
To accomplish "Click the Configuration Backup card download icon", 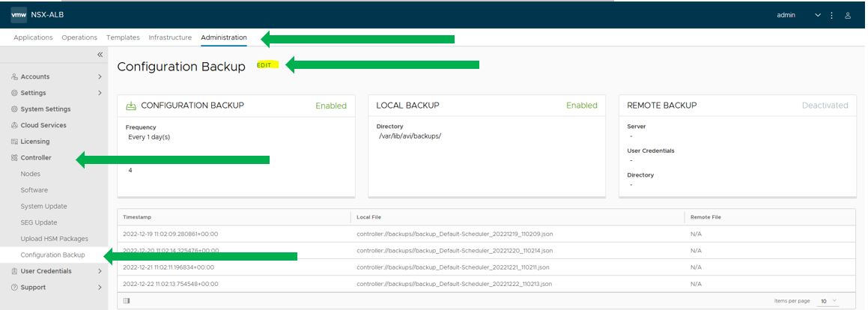I will pos(131,105).
